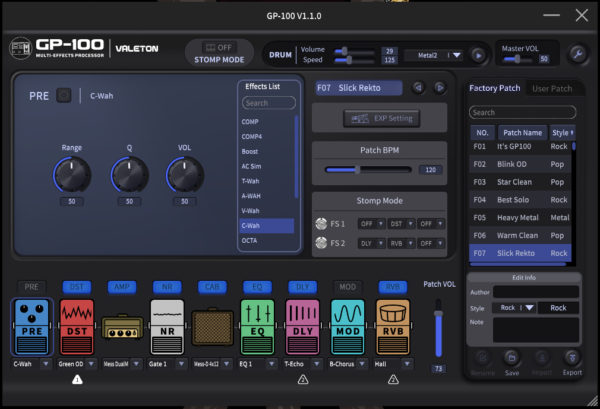Adjust the VOL knob
Viewport: 600px width, 409px height.
(x=184, y=174)
